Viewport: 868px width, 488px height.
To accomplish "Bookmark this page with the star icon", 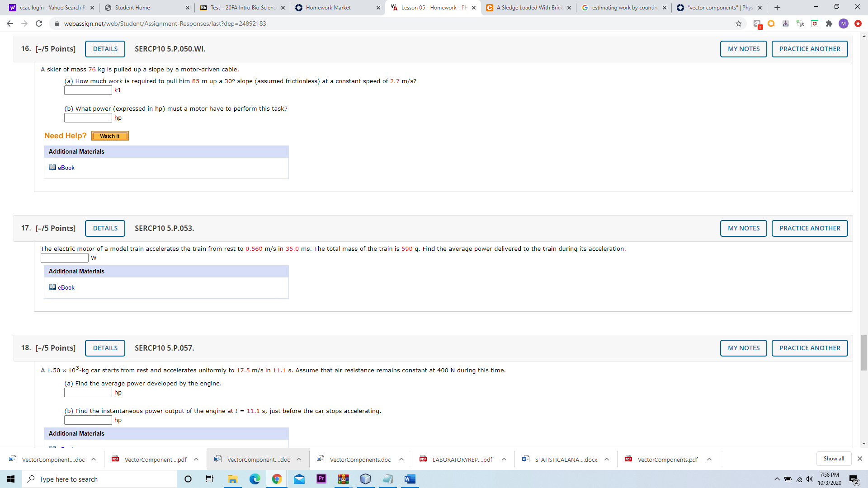I will (x=739, y=23).
